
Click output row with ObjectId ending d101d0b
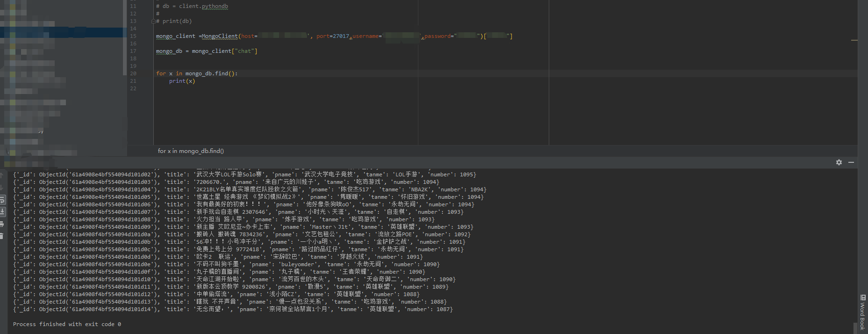point(239,242)
